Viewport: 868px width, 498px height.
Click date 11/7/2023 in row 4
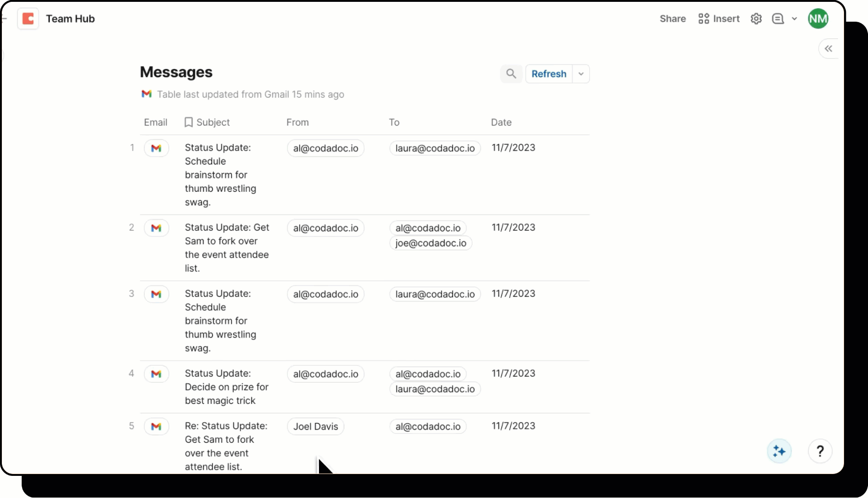[513, 373]
